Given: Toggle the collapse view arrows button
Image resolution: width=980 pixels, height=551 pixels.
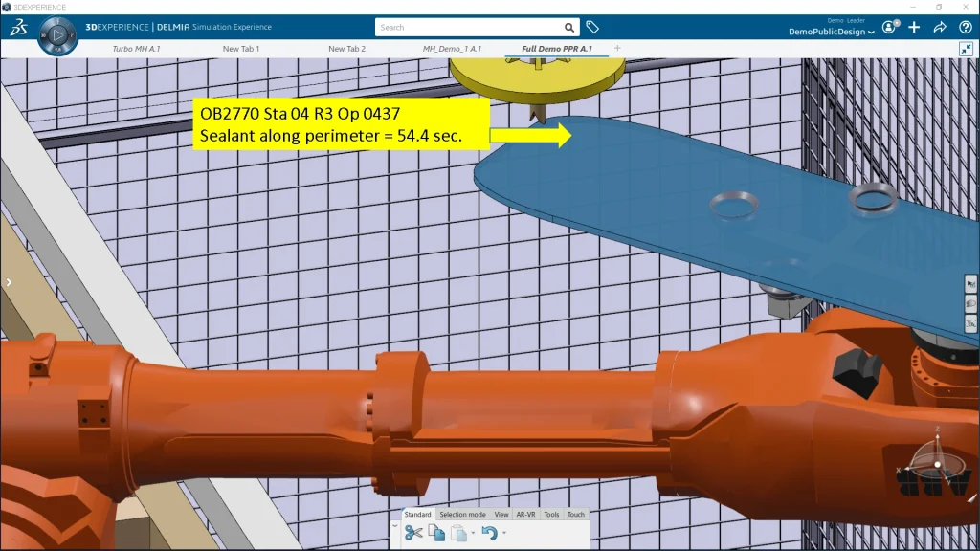Looking at the screenshot, I should tap(965, 49).
